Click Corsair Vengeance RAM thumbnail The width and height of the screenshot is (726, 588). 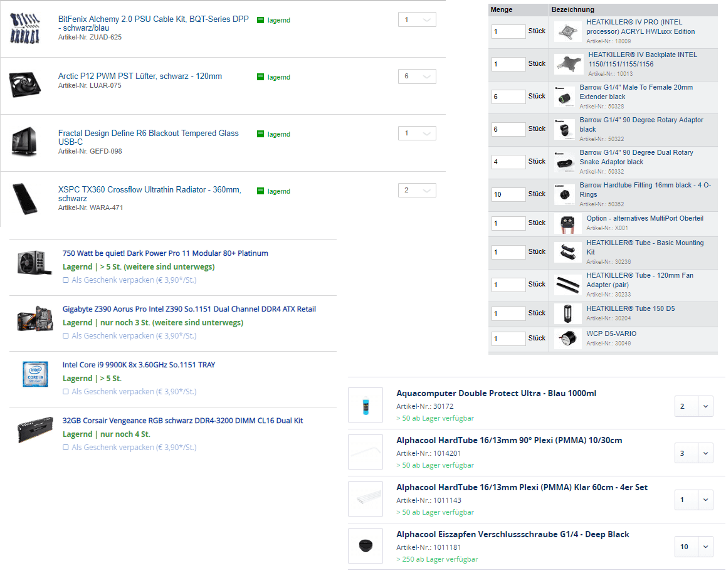click(x=35, y=429)
